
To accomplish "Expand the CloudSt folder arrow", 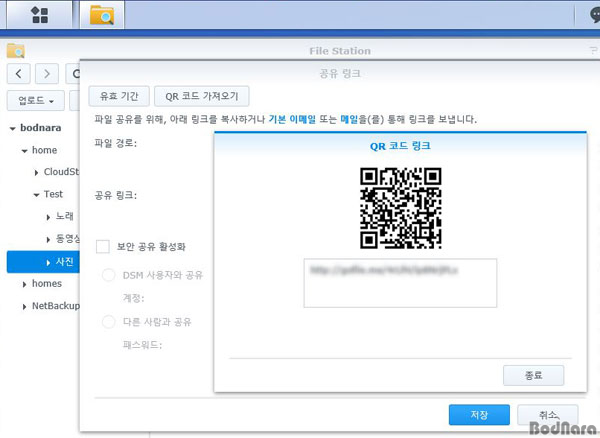I will pos(36,173).
